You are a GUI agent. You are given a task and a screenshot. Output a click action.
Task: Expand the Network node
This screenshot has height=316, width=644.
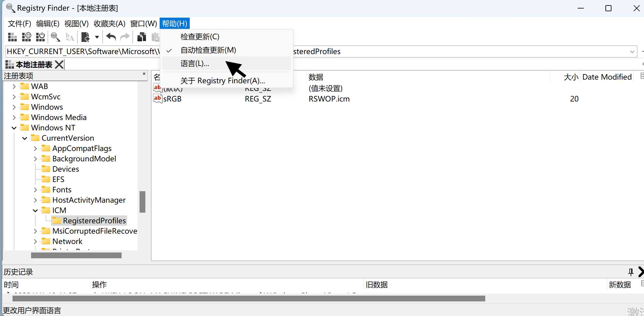[35, 242]
